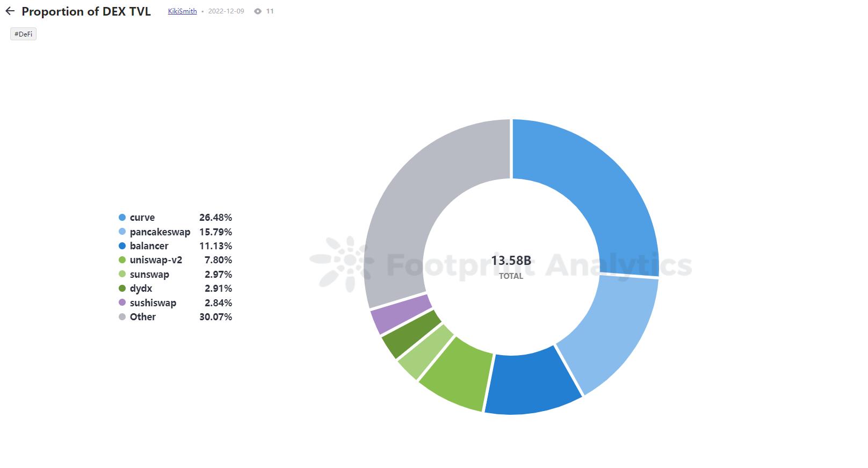This screenshot has width=868, height=468.
Task: Open the KikiSmith author profile link
Action: (182, 11)
